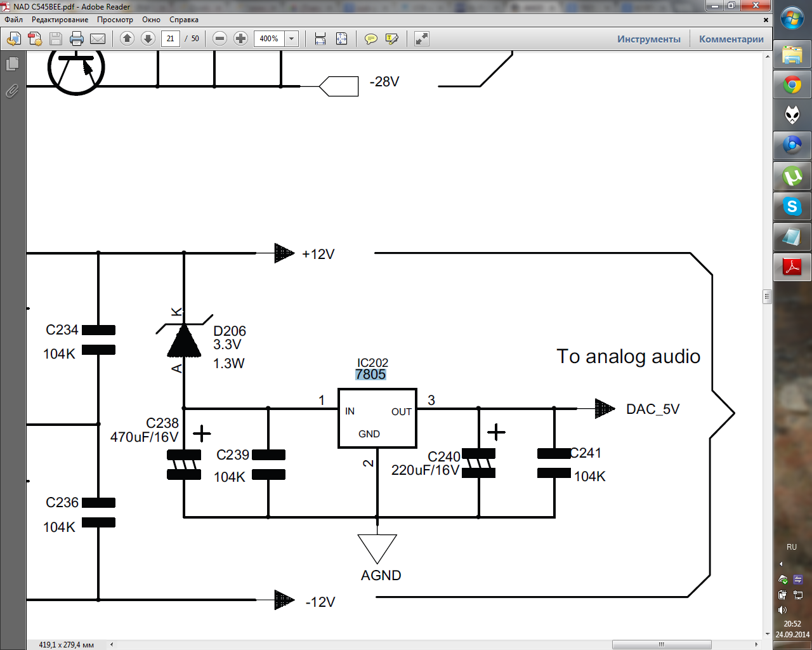This screenshot has width=812, height=650.
Task: Open uTorrent from the taskbar
Action: 792,176
